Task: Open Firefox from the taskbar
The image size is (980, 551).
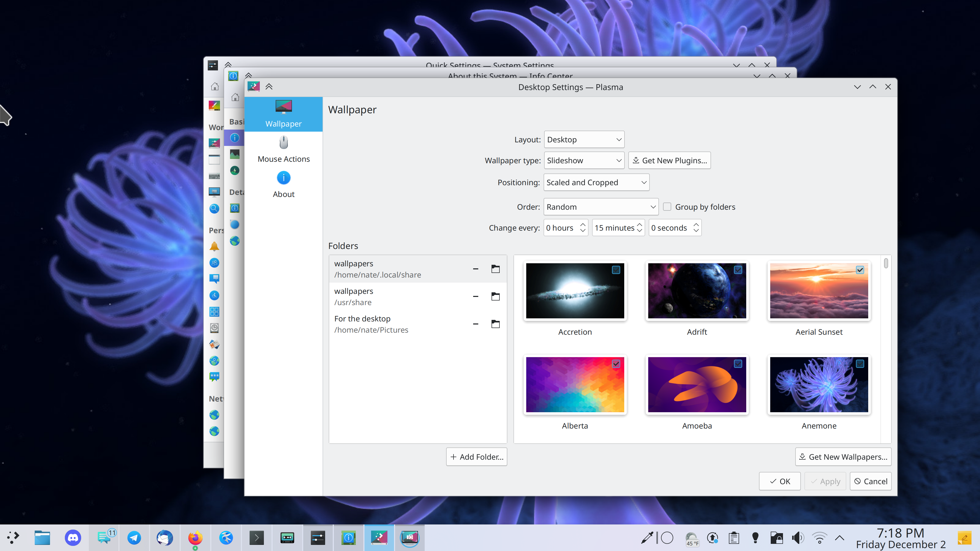Action: [195, 538]
